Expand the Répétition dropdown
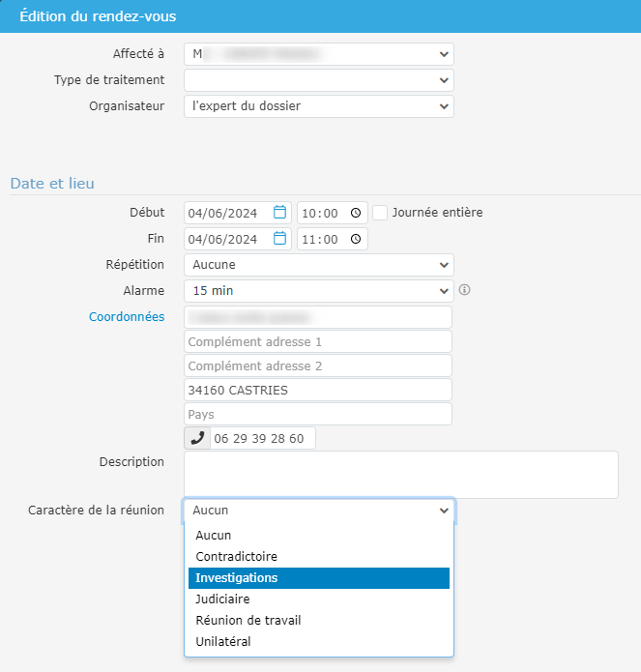 coord(318,265)
